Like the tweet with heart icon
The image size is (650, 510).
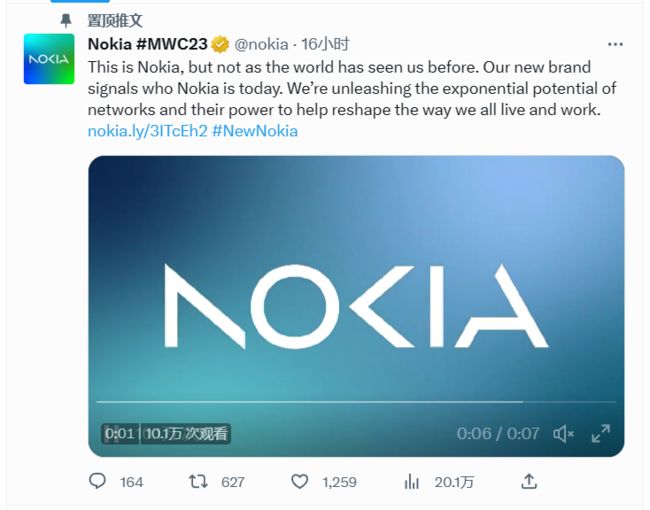point(299,481)
